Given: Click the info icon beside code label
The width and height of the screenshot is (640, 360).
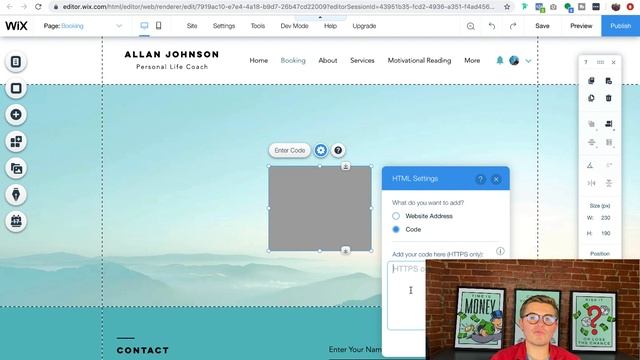Looking at the screenshot, I should [x=500, y=251].
